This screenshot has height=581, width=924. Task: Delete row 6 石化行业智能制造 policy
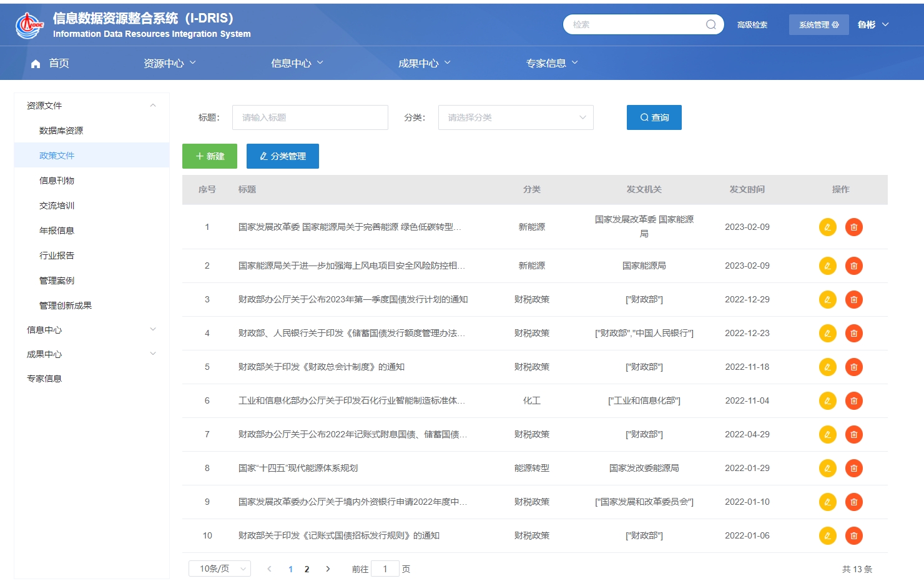click(x=853, y=400)
